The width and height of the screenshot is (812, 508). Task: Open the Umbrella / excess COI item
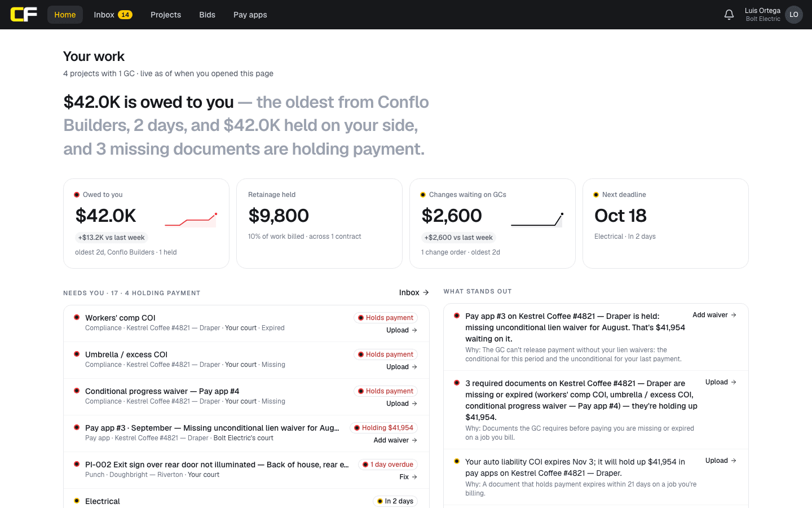pyautogui.click(x=246, y=360)
